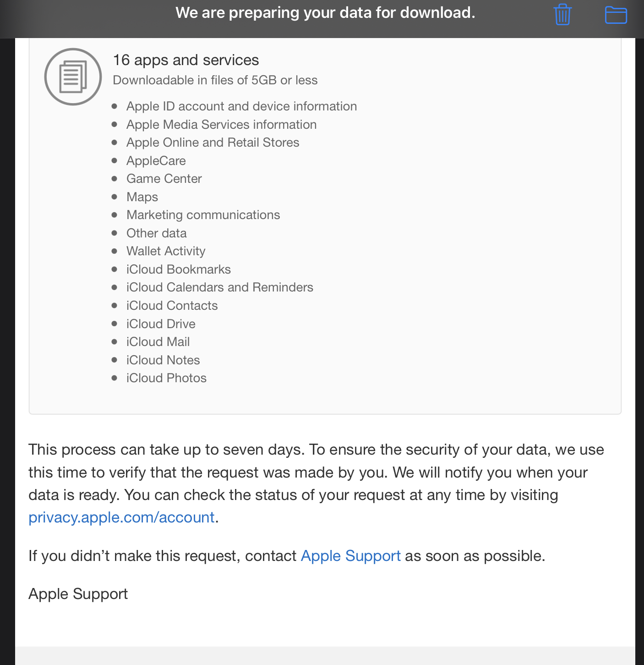Tap the Maps list item
Image resolution: width=644 pixels, height=665 pixels.
[x=142, y=197]
